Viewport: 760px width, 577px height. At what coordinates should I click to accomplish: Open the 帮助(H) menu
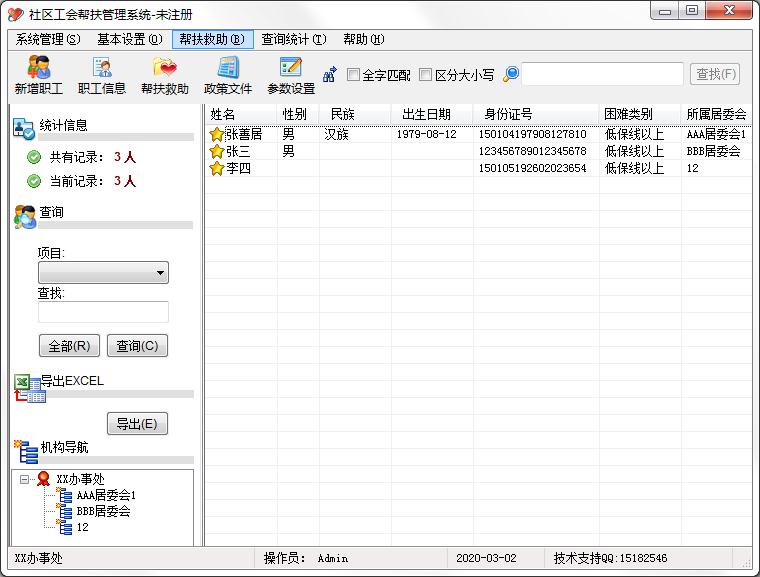point(364,39)
